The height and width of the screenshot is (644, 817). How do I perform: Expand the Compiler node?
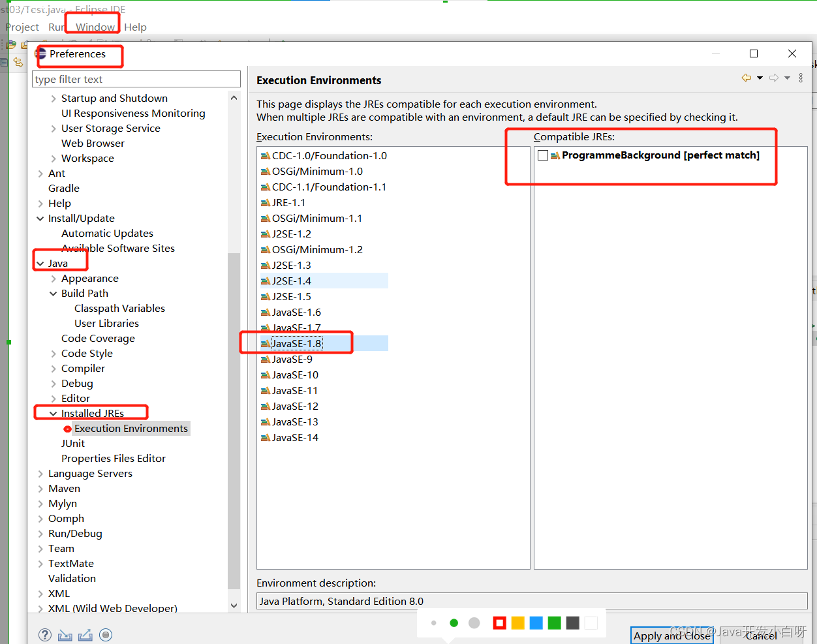pyautogui.click(x=54, y=369)
